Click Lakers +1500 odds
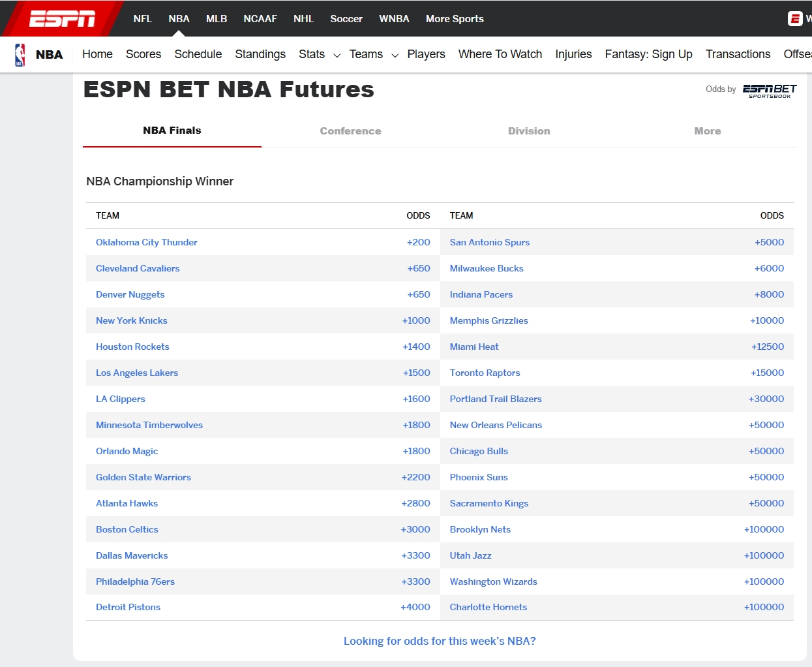This screenshot has height=667, width=812. 416,373
